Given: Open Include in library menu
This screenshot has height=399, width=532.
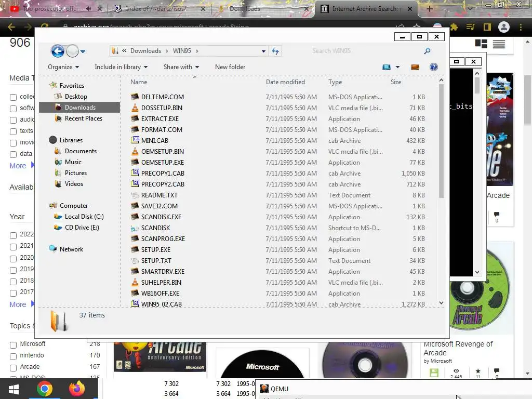Looking at the screenshot, I should 121,67.
